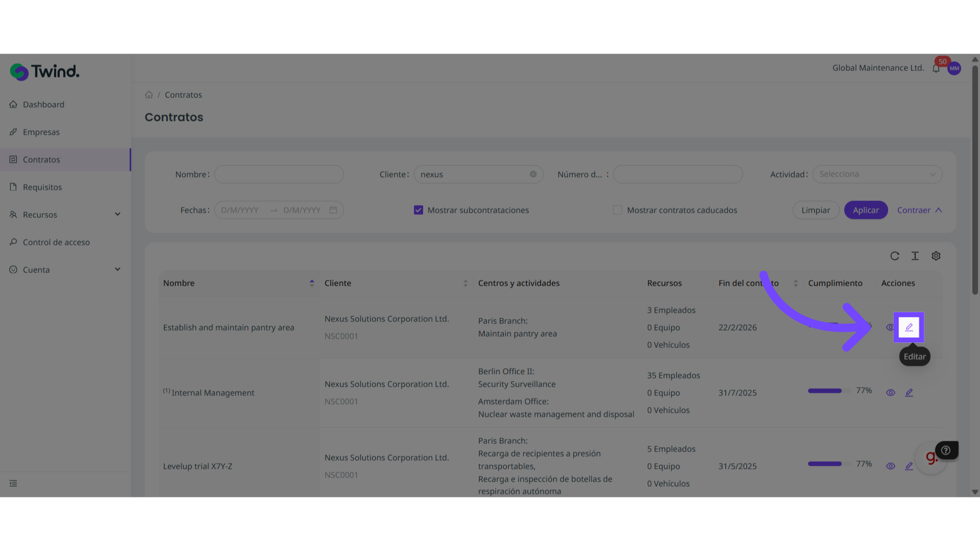Open the Actividad Selecciona dropdown
This screenshot has width=980, height=551.
877,174
